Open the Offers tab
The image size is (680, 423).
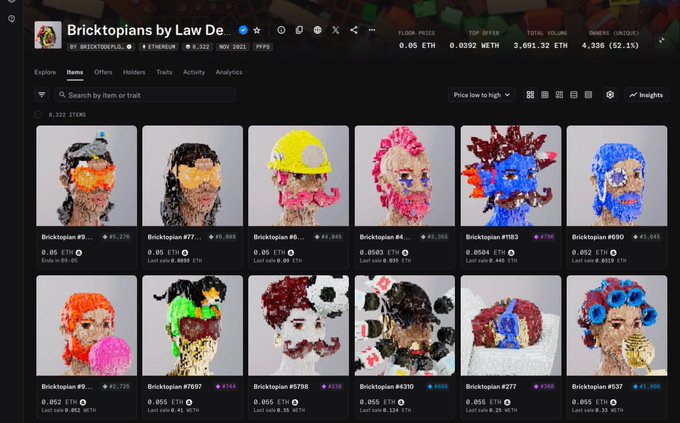(x=103, y=72)
